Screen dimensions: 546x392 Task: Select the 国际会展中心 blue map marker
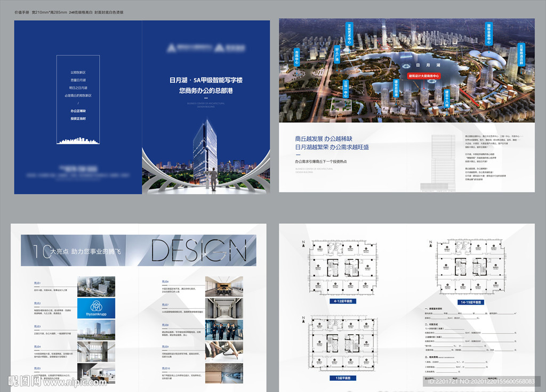click(x=489, y=34)
